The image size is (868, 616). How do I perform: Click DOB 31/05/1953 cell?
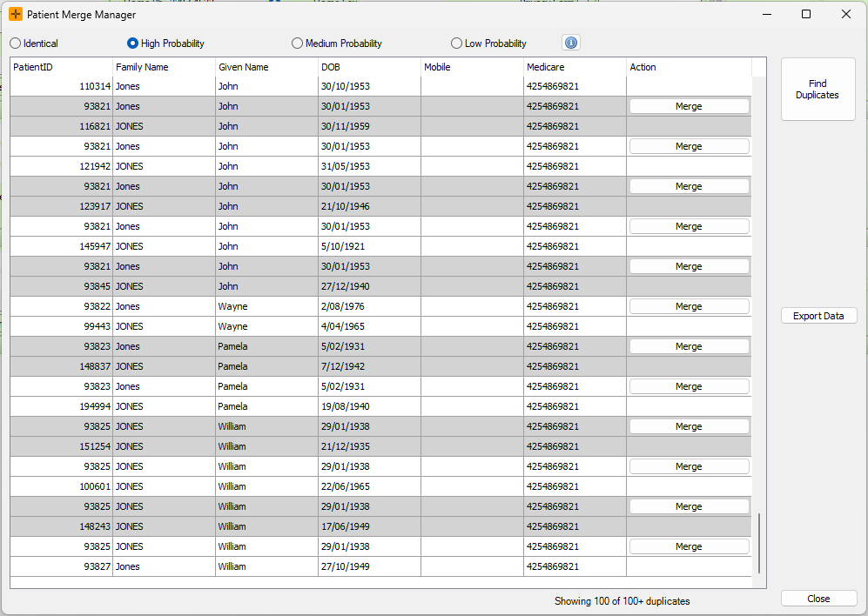pyautogui.click(x=369, y=166)
